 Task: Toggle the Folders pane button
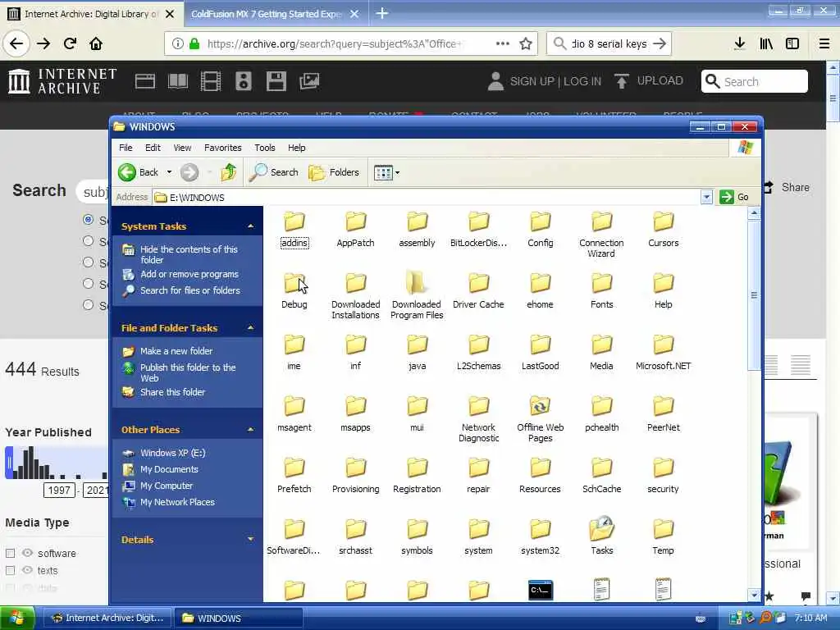pyautogui.click(x=334, y=172)
